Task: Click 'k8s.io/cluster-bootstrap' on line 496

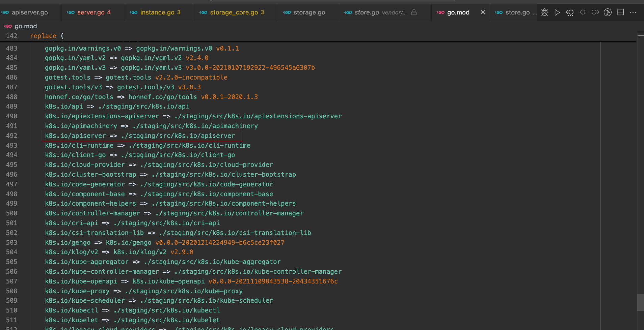Action: 90,175
